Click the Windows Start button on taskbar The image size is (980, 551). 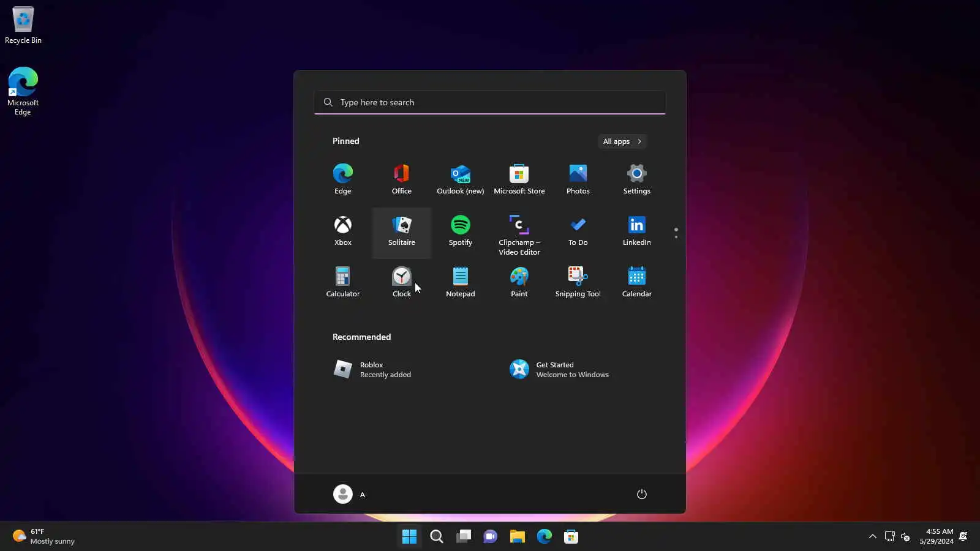click(x=409, y=537)
